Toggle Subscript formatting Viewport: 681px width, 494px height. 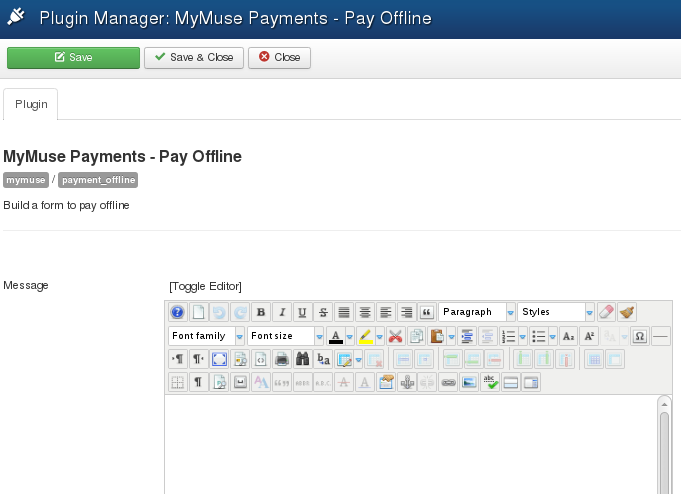click(x=569, y=336)
